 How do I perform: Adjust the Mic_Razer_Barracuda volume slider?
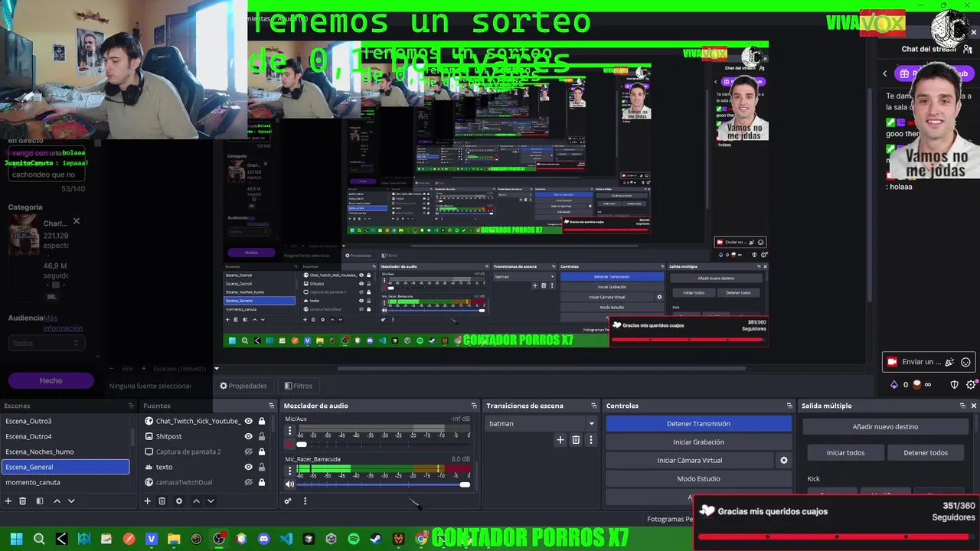(x=464, y=484)
